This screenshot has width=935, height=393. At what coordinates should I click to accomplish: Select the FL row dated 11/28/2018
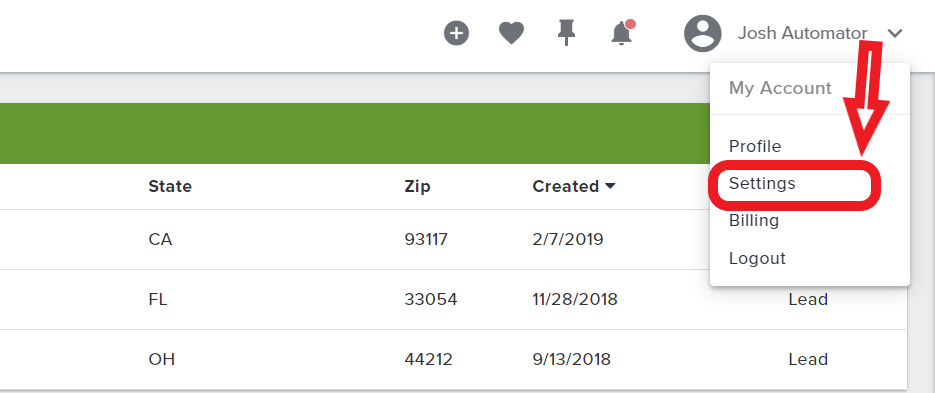coord(453,299)
